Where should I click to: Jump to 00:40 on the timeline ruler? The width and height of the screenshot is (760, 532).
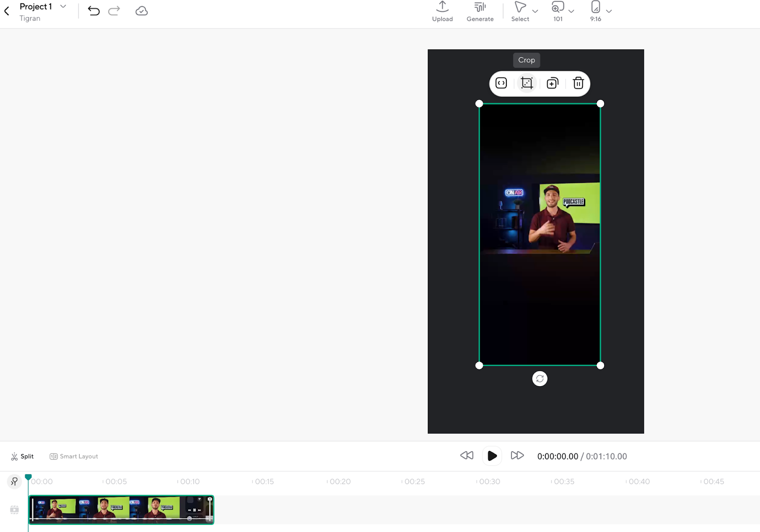click(x=639, y=482)
